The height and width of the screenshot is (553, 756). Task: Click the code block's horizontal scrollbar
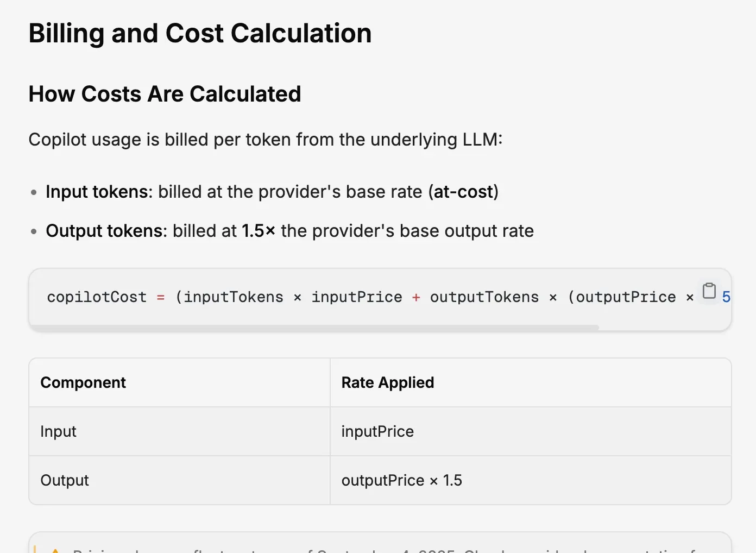click(x=315, y=328)
